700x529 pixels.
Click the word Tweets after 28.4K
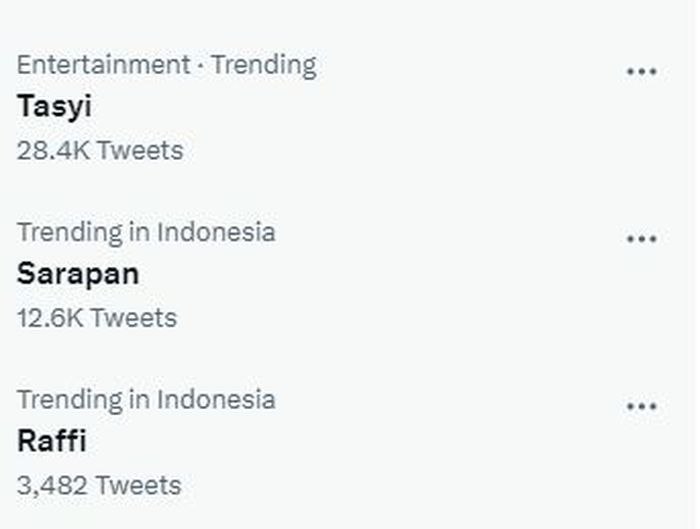click(140, 150)
